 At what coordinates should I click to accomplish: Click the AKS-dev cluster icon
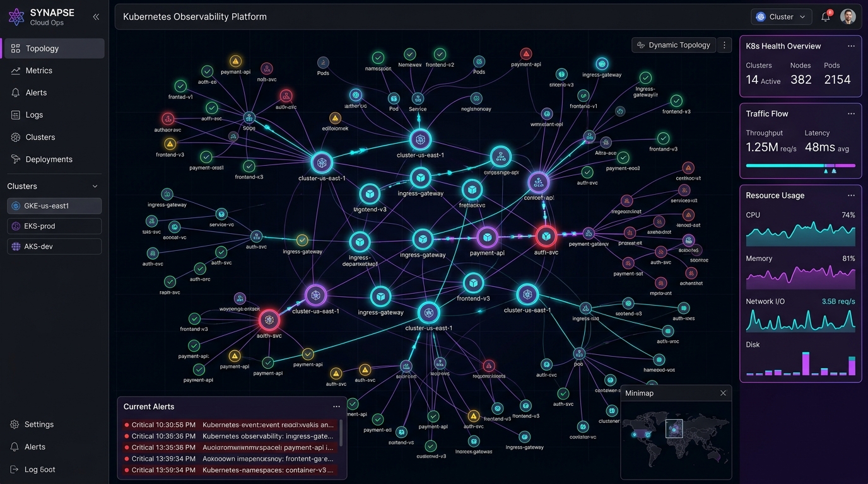[x=16, y=246]
